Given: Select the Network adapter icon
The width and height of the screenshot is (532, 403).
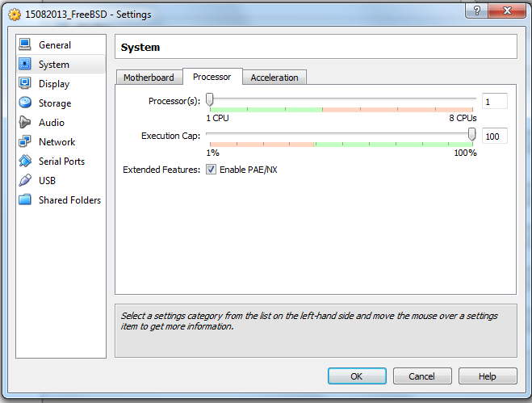Looking at the screenshot, I should [x=25, y=142].
